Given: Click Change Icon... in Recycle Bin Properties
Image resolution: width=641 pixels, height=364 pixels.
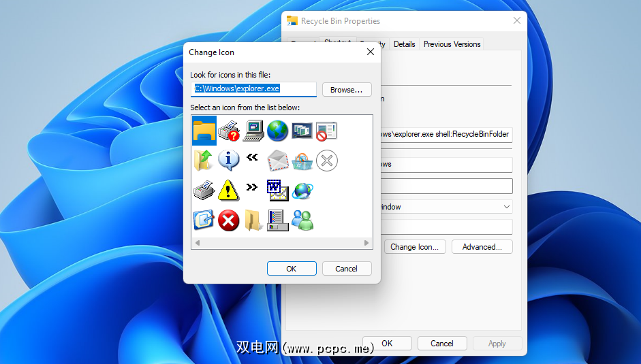Looking at the screenshot, I should [415, 247].
